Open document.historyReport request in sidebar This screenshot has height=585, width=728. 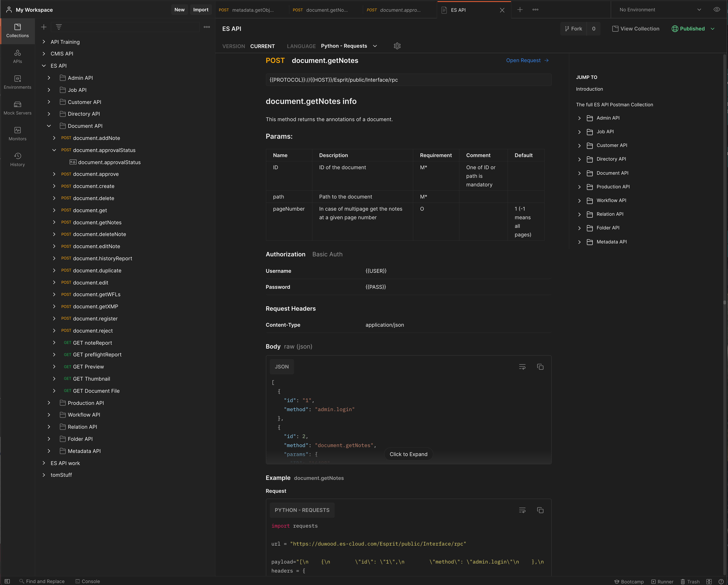click(103, 259)
